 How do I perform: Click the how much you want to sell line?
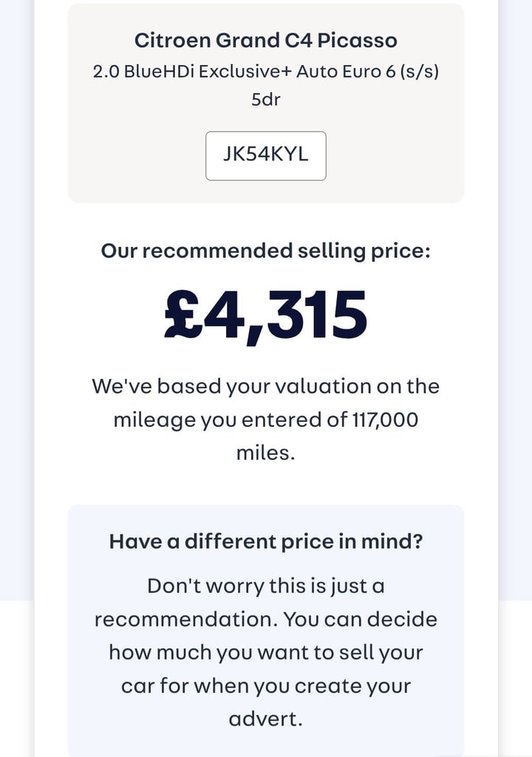click(265, 652)
